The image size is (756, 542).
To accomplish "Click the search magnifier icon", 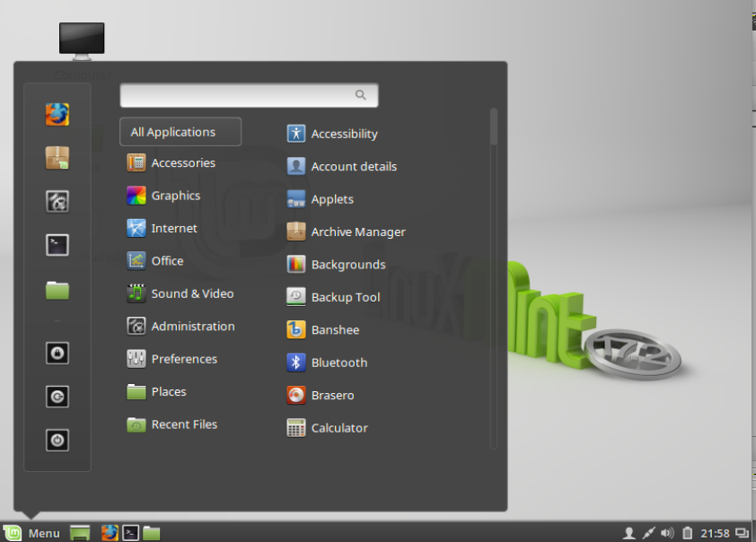I will click(361, 95).
